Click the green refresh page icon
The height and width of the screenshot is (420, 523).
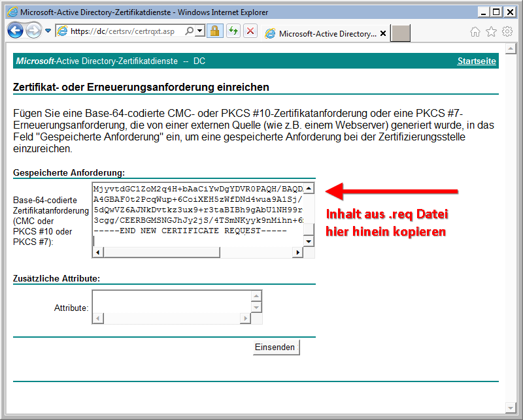pos(233,31)
